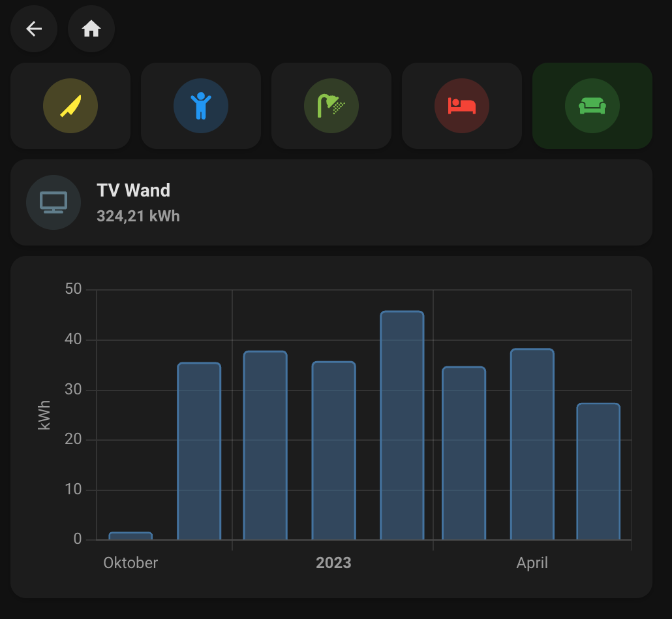
Task: Select the red bed bedroom icon
Action: click(x=462, y=106)
